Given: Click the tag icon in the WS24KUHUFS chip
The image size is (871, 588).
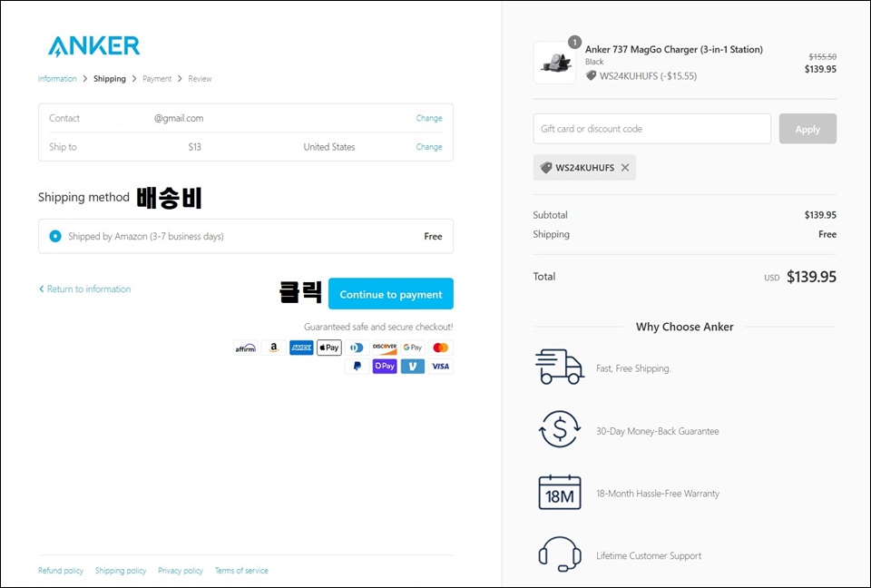Looking at the screenshot, I should [x=546, y=167].
